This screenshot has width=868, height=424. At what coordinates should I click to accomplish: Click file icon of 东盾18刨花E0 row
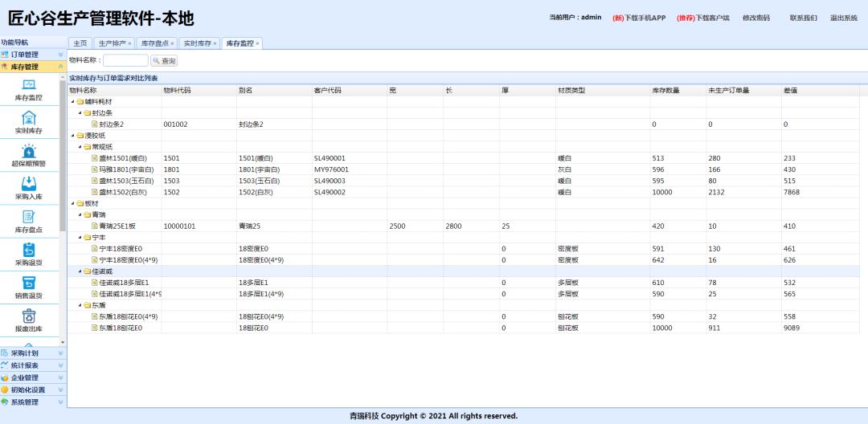pyautogui.click(x=95, y=328)
